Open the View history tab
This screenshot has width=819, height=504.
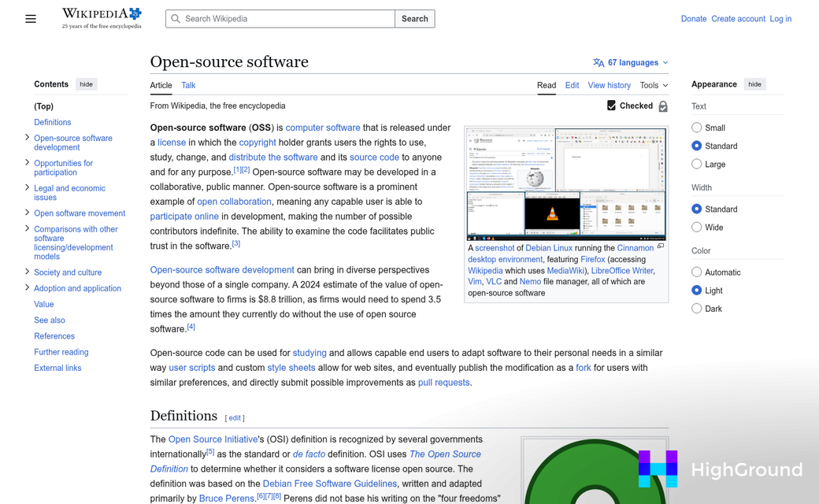[x=609, y=85]
